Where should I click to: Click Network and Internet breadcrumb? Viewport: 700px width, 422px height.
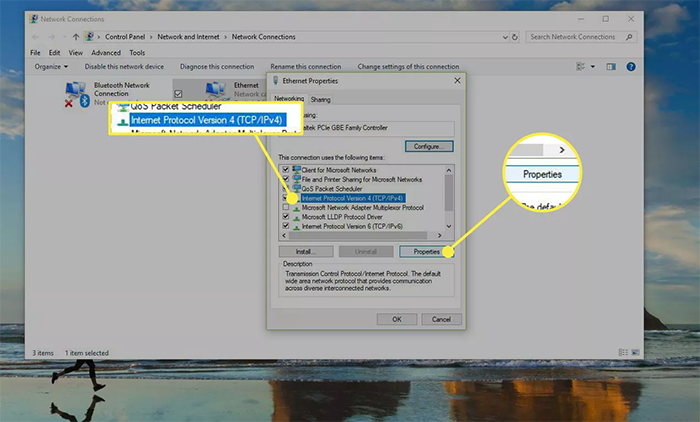point(188,37)
